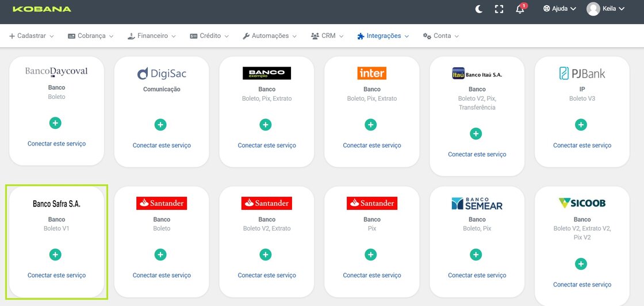Screen dimensions: 644x306
Task: Click Conectar este serviço under Banco Semear
Action: pyautogui.click(x=477, y=275)
